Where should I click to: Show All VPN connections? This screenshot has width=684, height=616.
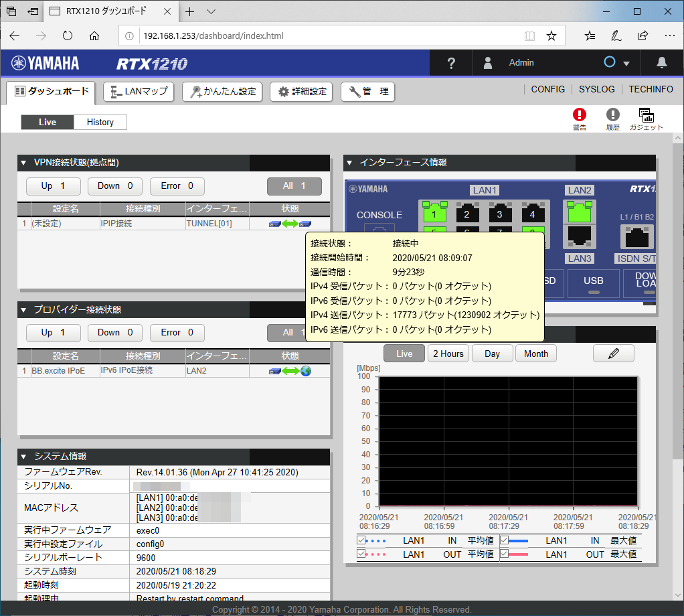294,186
